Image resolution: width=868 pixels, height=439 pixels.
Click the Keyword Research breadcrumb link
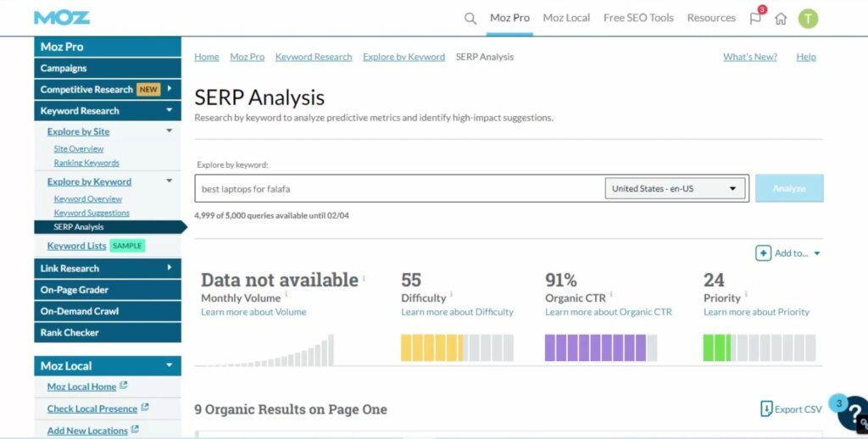[x=314, y=57]
